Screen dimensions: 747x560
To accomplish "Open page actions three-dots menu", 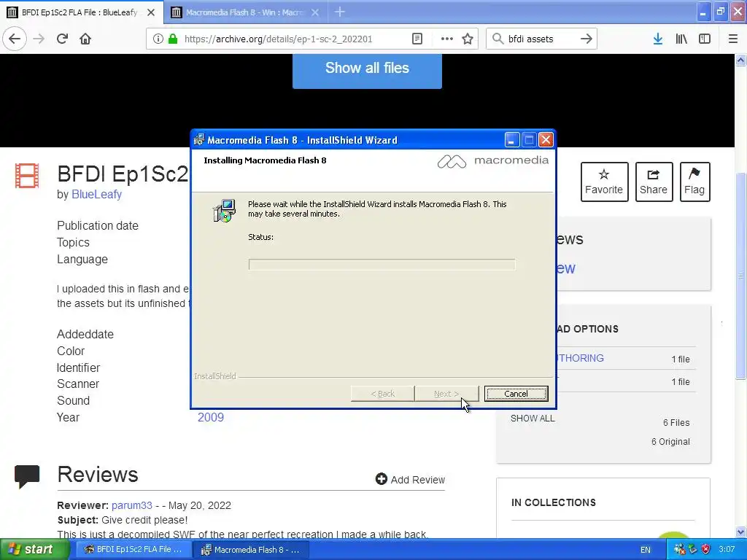I will 447,39.
